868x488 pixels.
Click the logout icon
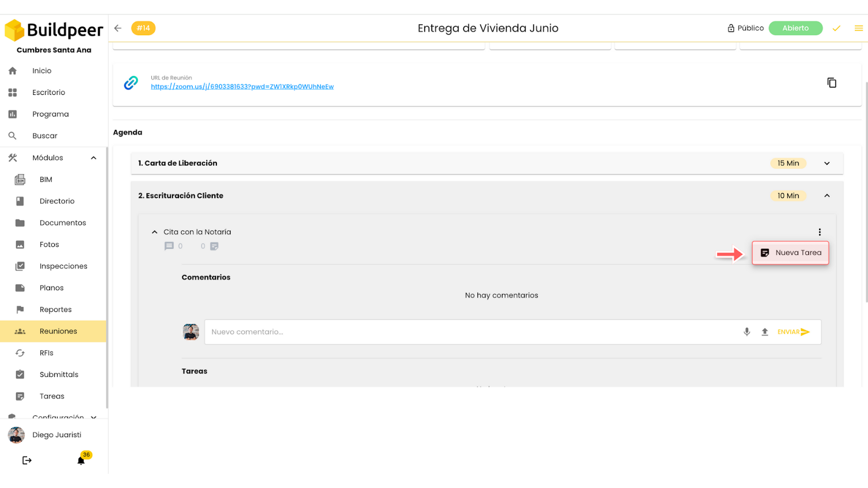click(27, 460)
